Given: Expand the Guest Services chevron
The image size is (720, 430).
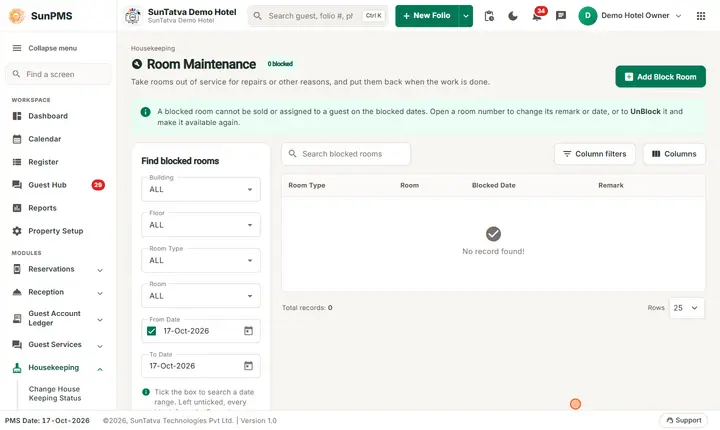Looking at the screenshot, I should pos(100,346).
